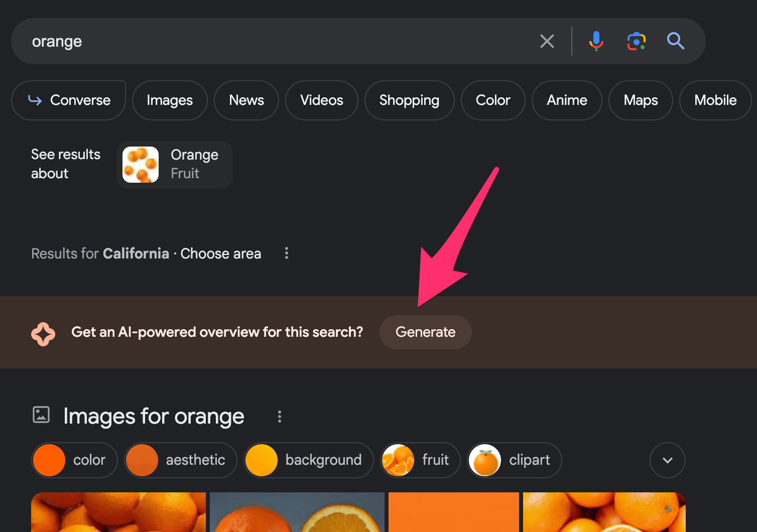The image size is (757, 532).
Task: Click the image icon beside Images for orange
Action: (41, 415)
